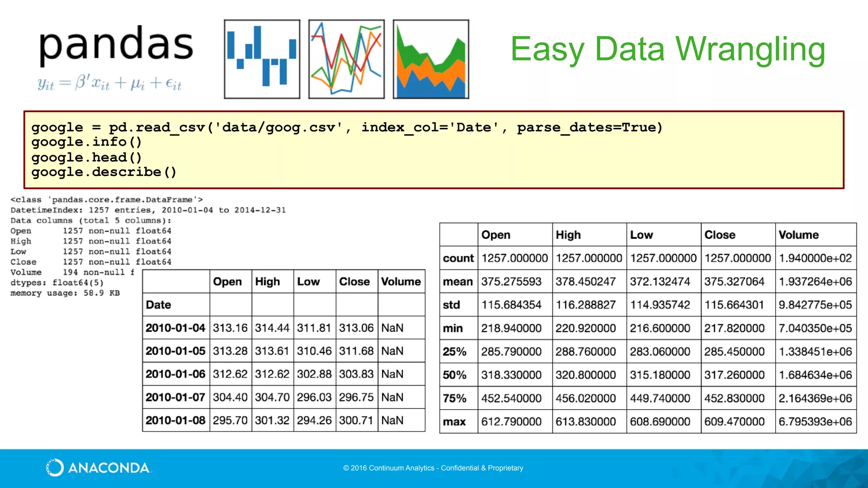Image resolution: width=868 pixels, height=488 pixels.
Task: Click the 25% row label
Action: click(454, 352)
